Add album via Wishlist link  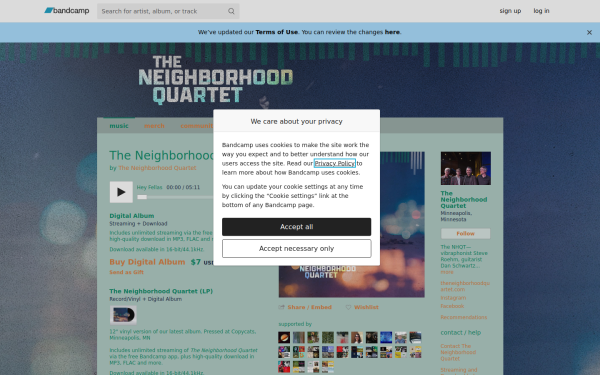366,307
